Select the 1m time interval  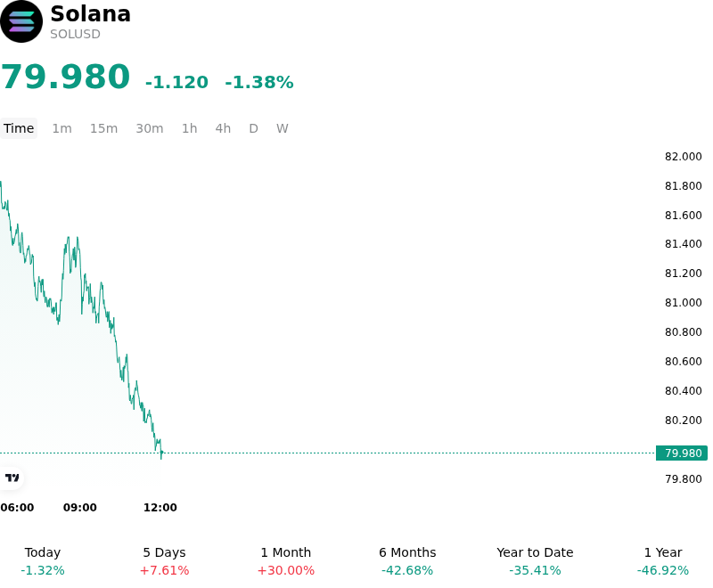coord(61,128)
